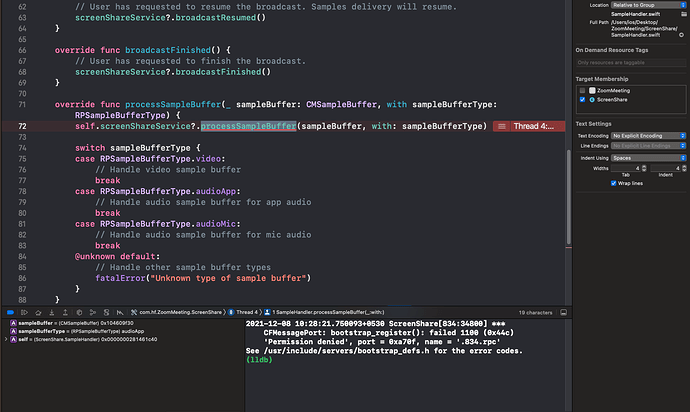Click folder icon beside SampleHandler.swift
The width and height of the screenshot is (690, 412).
pos(683,14)
